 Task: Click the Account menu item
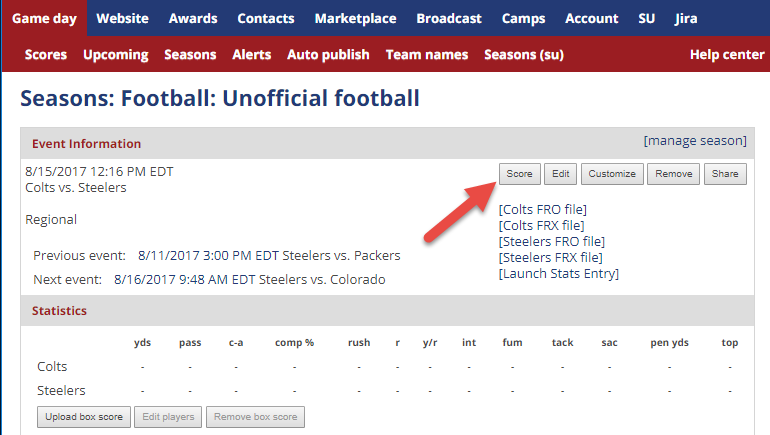(591, 18)
